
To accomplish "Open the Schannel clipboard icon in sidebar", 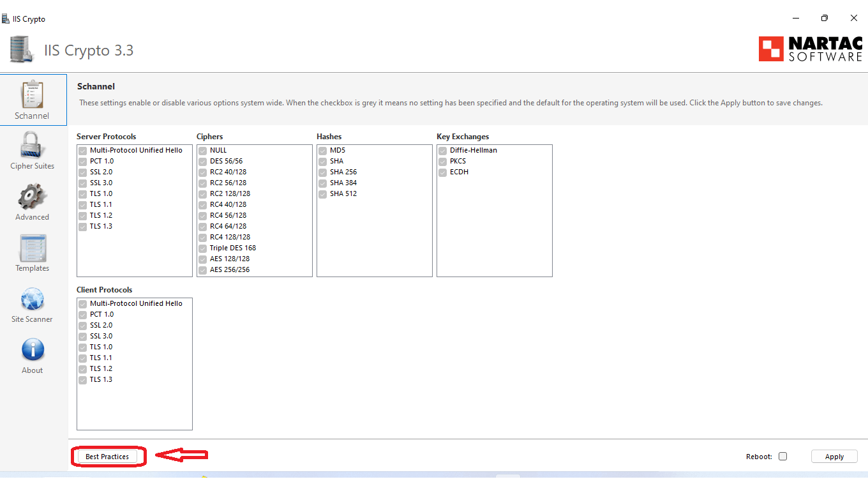I will tap(33, 94).
